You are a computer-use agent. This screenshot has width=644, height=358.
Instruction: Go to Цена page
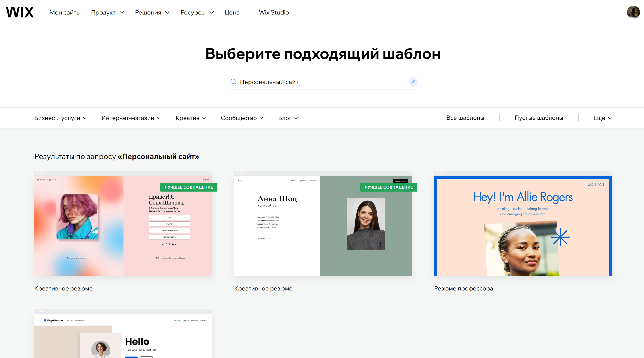pyautogui.click(x=232, y=13)
